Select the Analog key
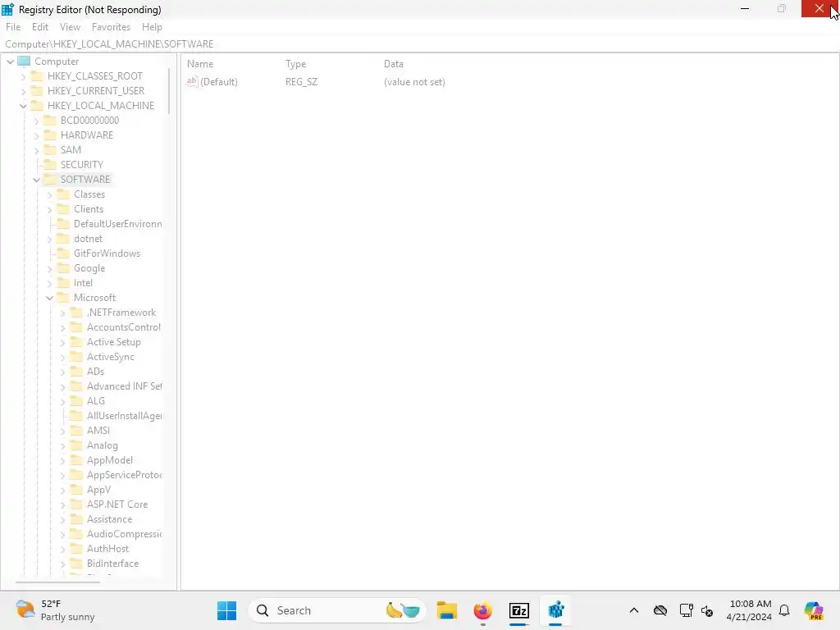 click(x=103, y=445)
